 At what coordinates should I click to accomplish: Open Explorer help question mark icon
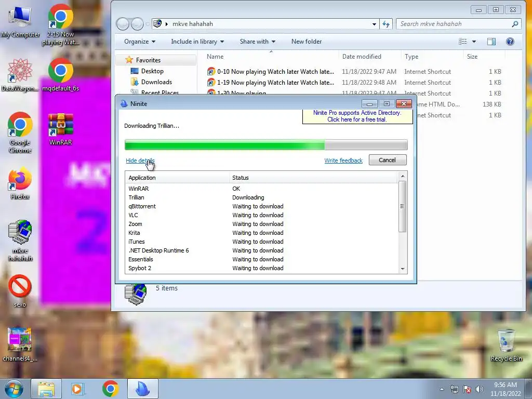pyautogui.click(x=510, y=42)
